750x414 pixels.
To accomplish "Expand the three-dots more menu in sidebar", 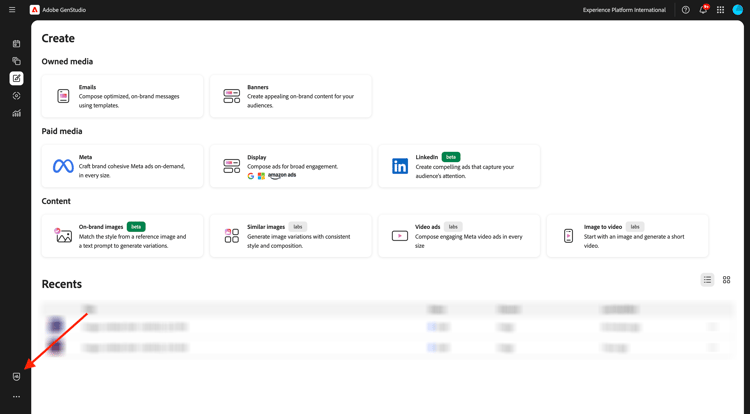I will (16, 397).
